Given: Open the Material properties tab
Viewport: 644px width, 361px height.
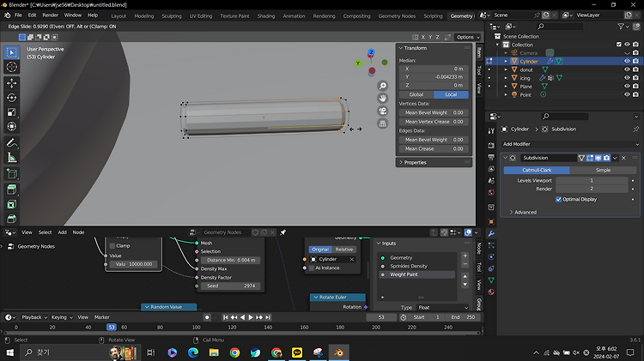Looking at the screenshot, I should click(x=491, y=292).
